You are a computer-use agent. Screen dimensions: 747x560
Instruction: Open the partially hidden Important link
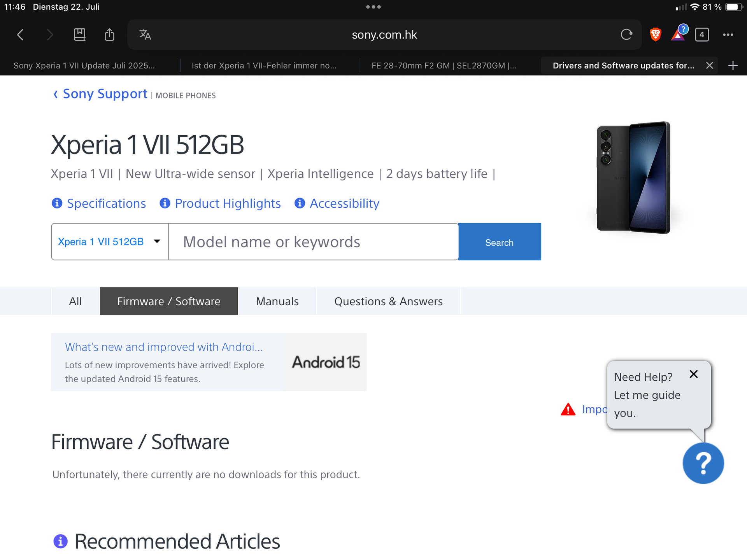click(594, 409)
